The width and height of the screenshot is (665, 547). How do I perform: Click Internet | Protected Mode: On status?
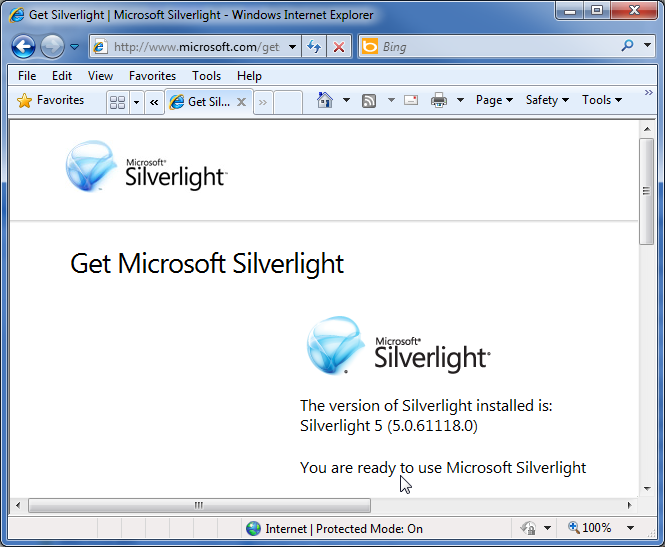pyautogui.click(x=344, y=529)
